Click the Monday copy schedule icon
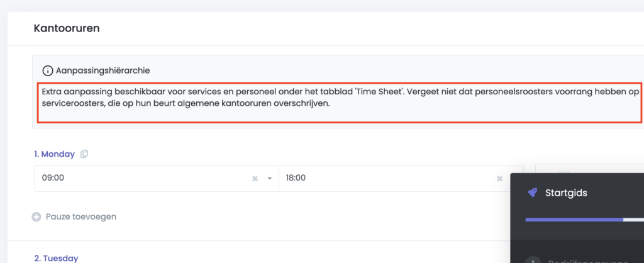 (84, 154)
